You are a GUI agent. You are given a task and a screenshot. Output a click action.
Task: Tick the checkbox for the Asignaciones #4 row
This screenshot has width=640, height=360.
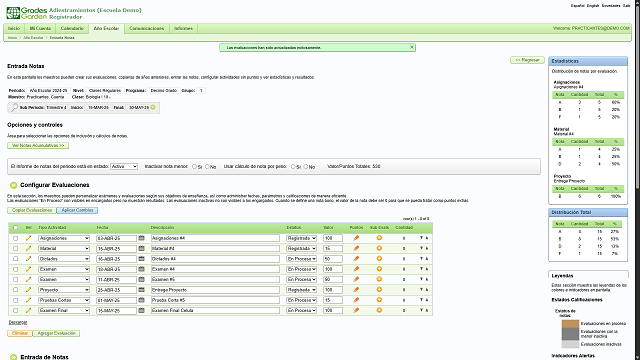click(16, 238)
